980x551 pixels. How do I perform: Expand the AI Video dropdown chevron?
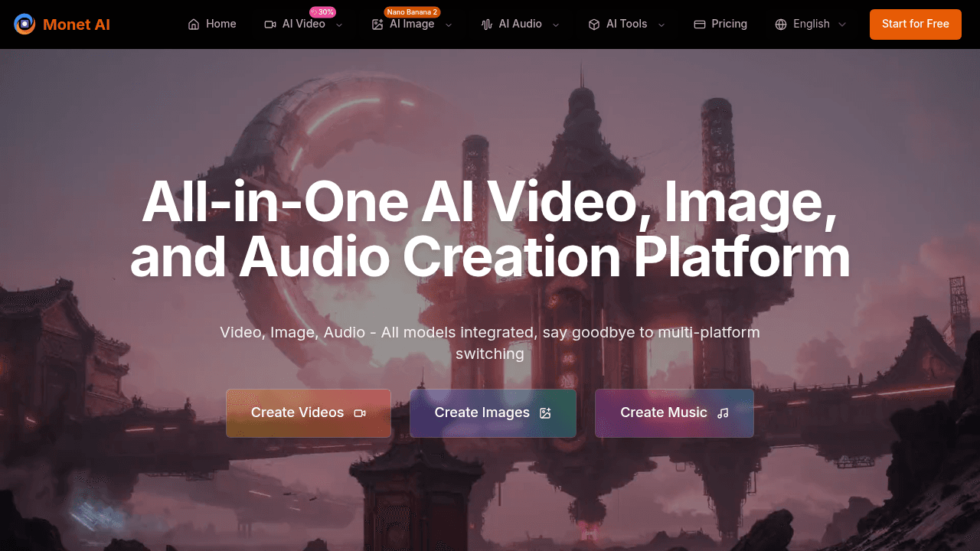pyautogui.click(x=339, y=24)
